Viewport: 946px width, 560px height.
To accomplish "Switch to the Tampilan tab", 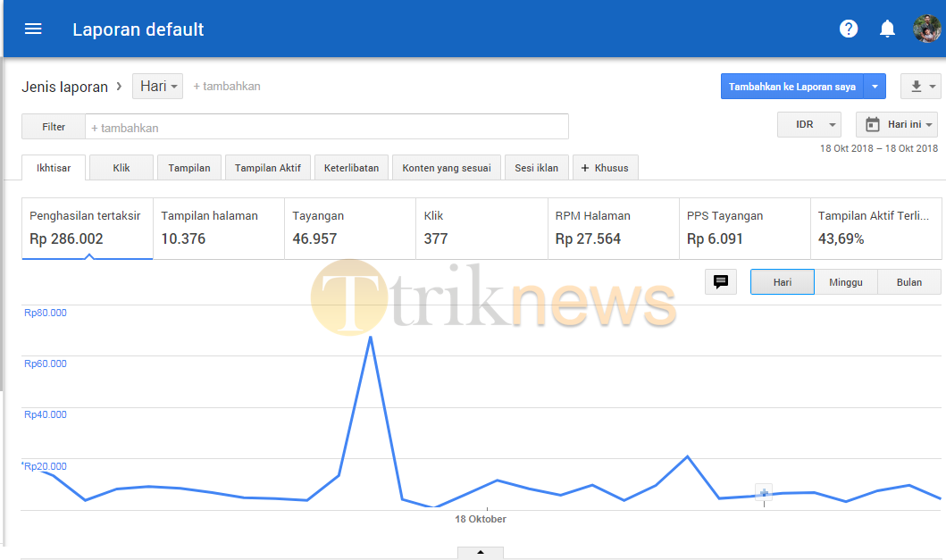I will tap(189, 168).
